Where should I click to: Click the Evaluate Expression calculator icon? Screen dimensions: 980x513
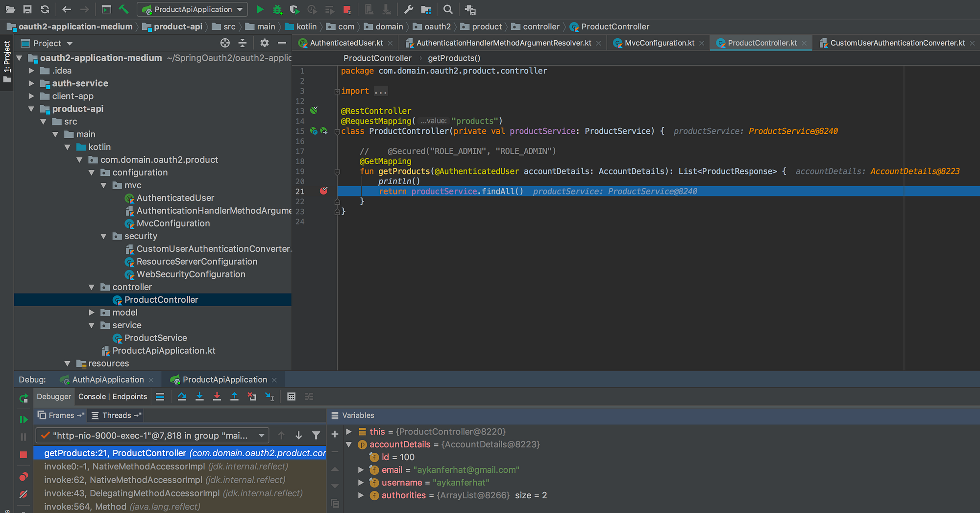click(291, 397)
